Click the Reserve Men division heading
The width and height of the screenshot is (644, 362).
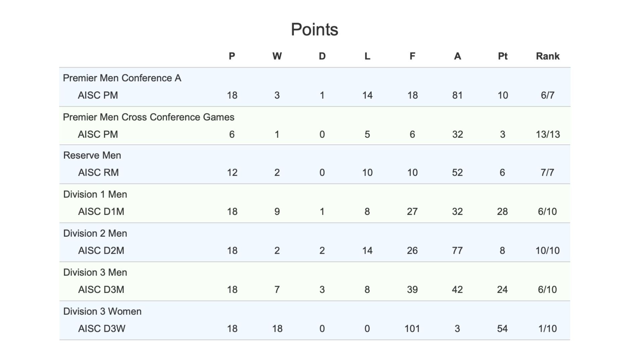click(92, 156)
